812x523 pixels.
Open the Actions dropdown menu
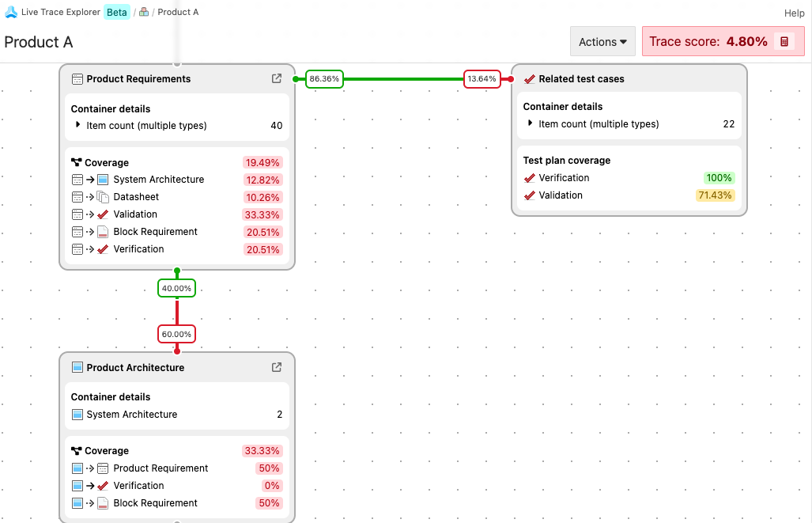coord(602,42)
